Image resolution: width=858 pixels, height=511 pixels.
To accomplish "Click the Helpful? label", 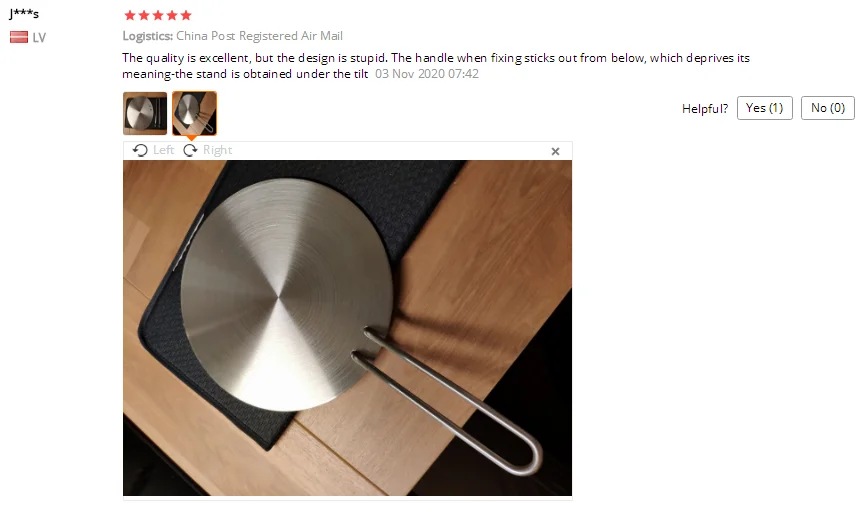I will [x=705, y=109].
